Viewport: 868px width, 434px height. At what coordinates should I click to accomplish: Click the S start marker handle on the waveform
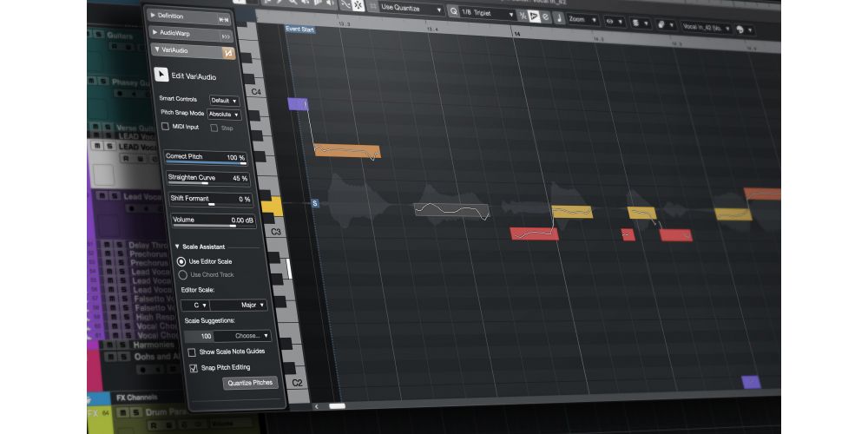tap(315, 204)
